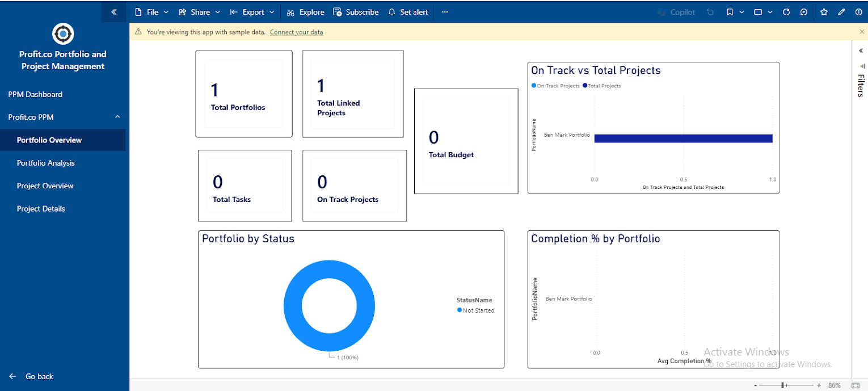Image resolution: width=868 pixels, height=391 pixels.
Task: Click the Go back arrow icon
Action: tap(12, 376)
